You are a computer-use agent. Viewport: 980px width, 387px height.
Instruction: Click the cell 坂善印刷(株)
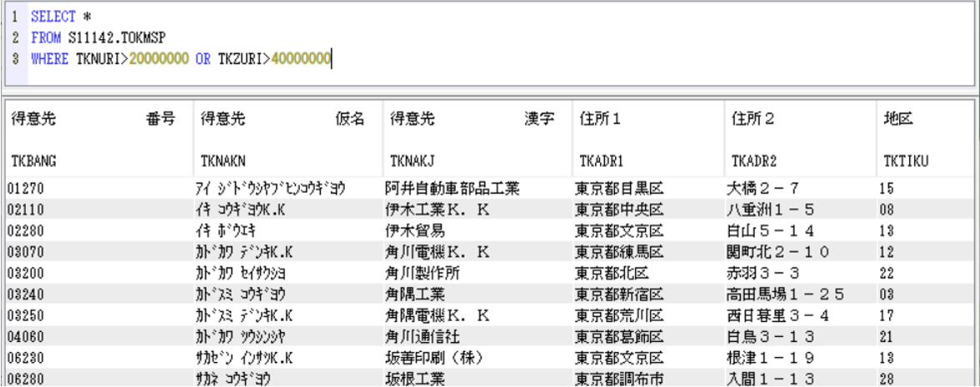coord(435,359)
